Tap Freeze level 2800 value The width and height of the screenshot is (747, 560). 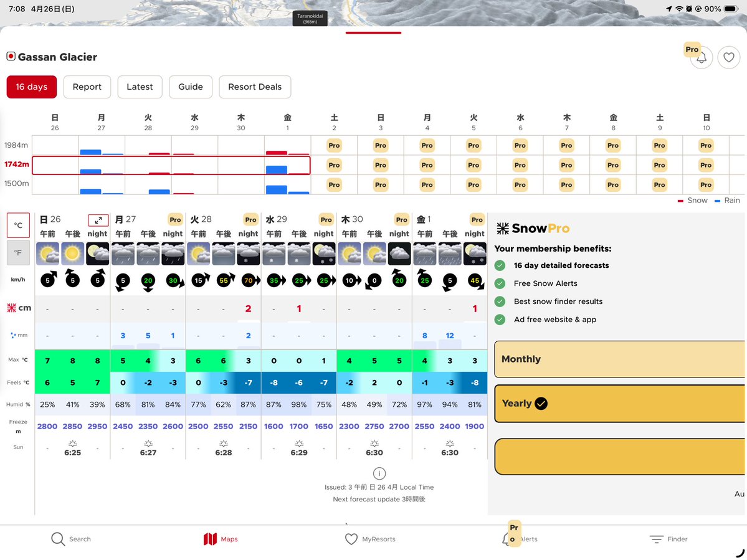point(47,426)
